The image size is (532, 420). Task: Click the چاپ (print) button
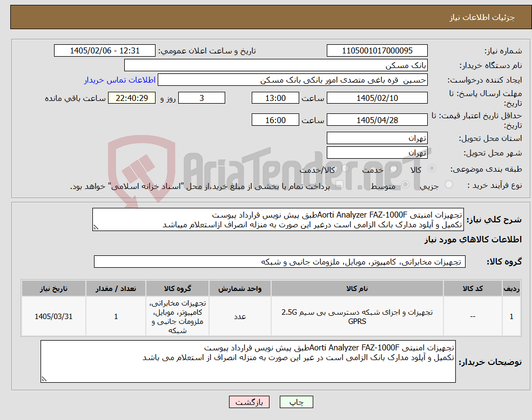(x=296, y=402)
